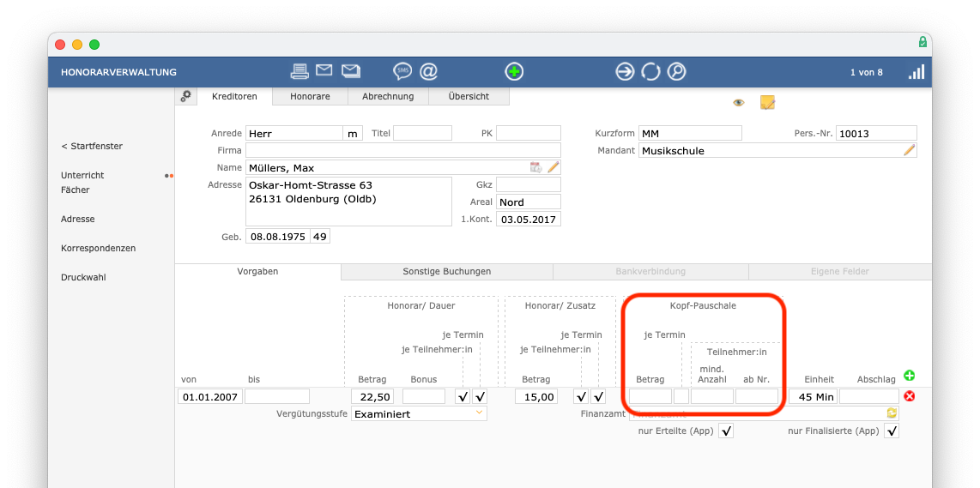Toggle the 'nur Erteilte (App)' checkbox
The height and width of the screenshot is (488, 980).
pyautogui.click(x=727, y=431)
